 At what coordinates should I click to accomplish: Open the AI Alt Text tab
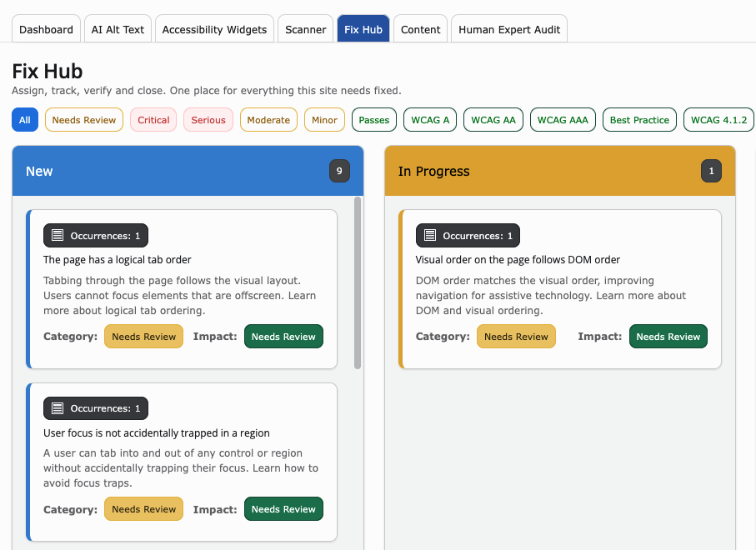pyautogui.click(x=118, y=29)
